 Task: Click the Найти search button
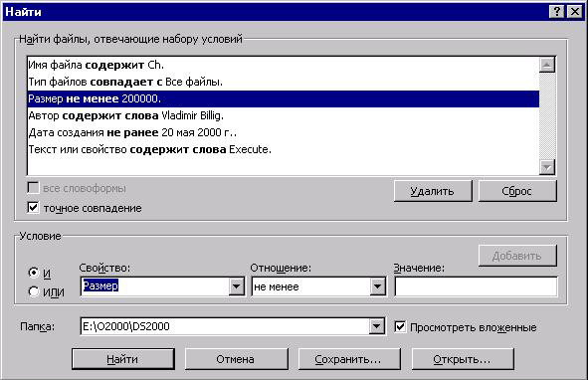[x=123, y=359]
